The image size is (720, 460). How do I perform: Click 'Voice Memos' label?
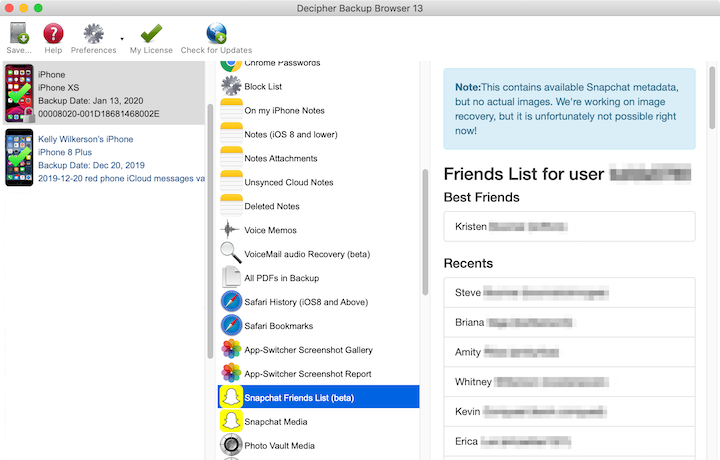270,230
